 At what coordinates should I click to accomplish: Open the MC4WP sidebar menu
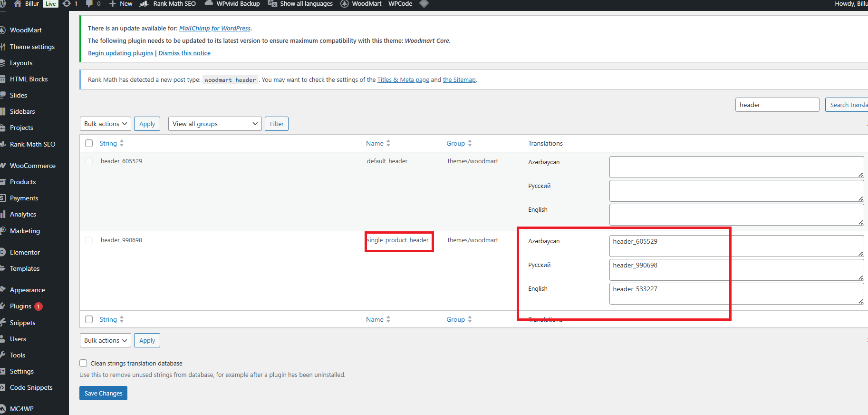click(22, 409)
